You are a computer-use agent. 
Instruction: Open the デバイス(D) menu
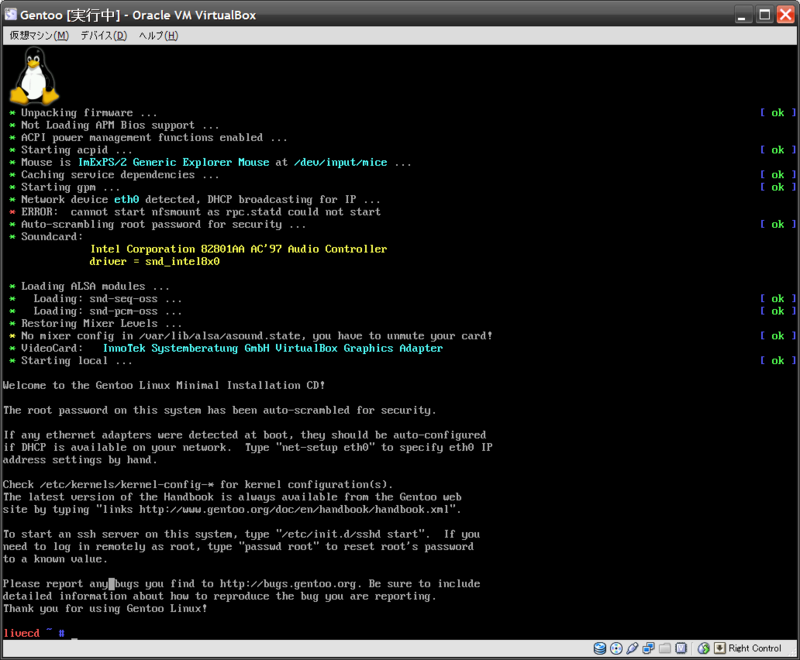[x=104, y=35]
